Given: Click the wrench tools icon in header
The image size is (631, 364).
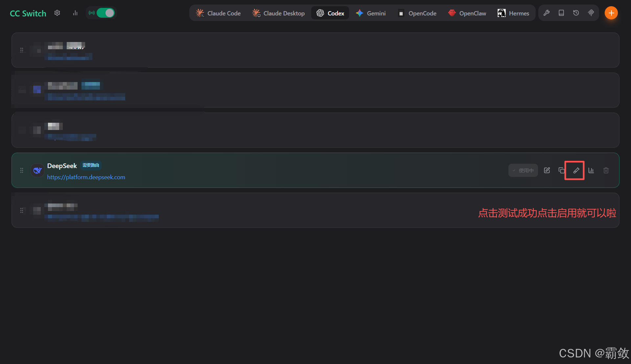Looking at the screenshot, I should click(547, 13).
